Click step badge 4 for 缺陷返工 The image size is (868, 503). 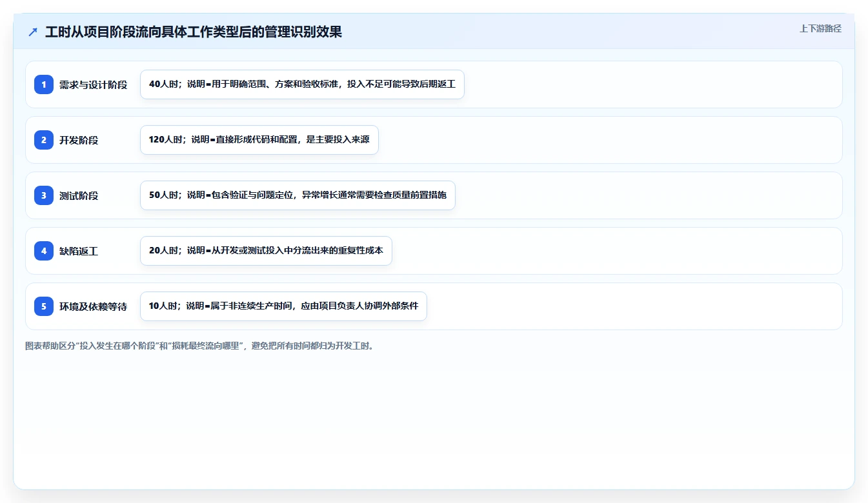coord(44,251)
